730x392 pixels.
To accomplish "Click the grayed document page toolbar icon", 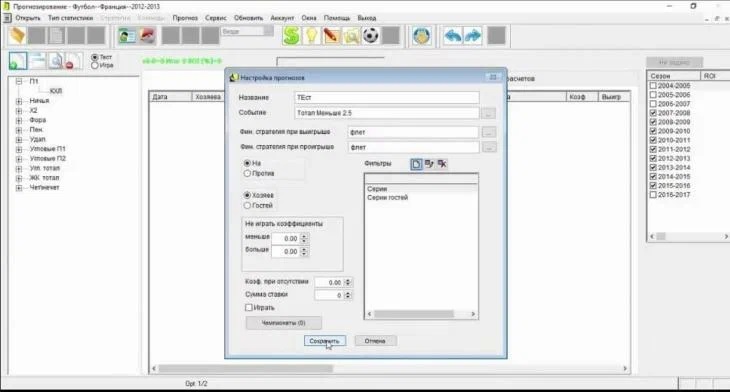I will click(57, 36).
